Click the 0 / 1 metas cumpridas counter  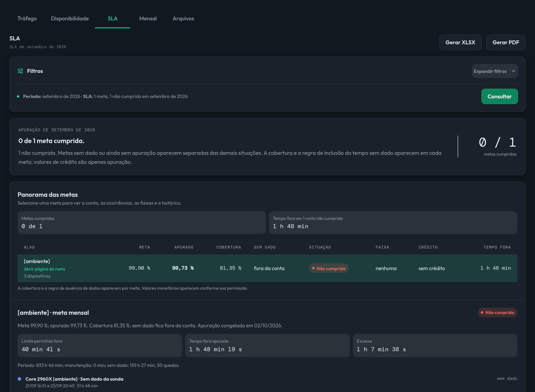(x=497, y=146)
